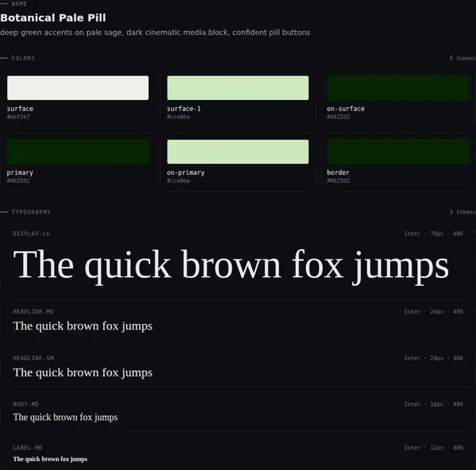Image resolution: width=476 pixels, height=470 pixels.
Task: Click the "surface-1" token name
Action: coord(184,109)
